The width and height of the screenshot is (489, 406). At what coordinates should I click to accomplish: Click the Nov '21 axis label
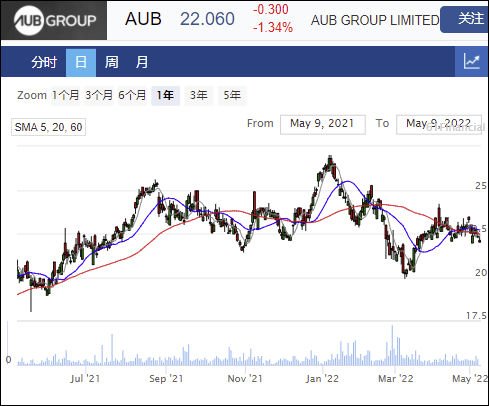245,379
